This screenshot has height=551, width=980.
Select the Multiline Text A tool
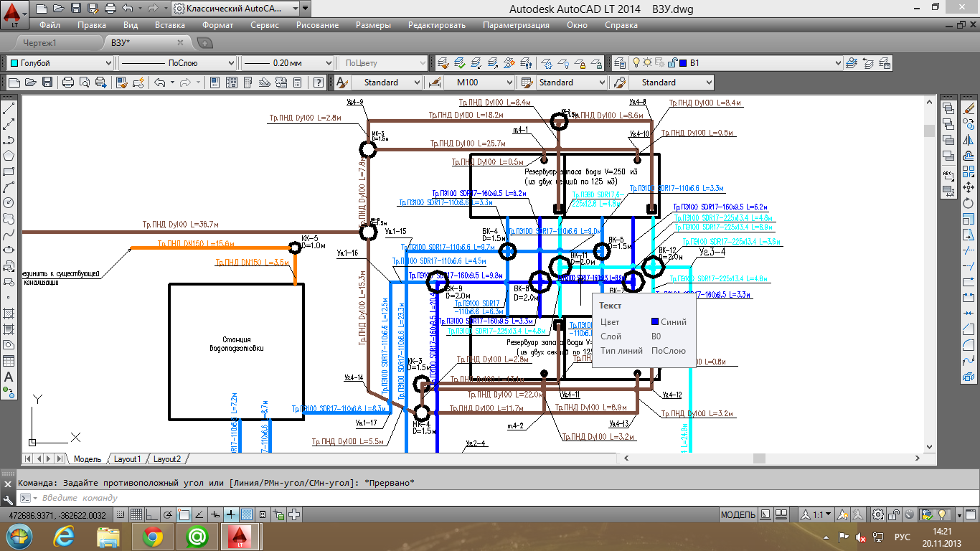click(9, 376)
